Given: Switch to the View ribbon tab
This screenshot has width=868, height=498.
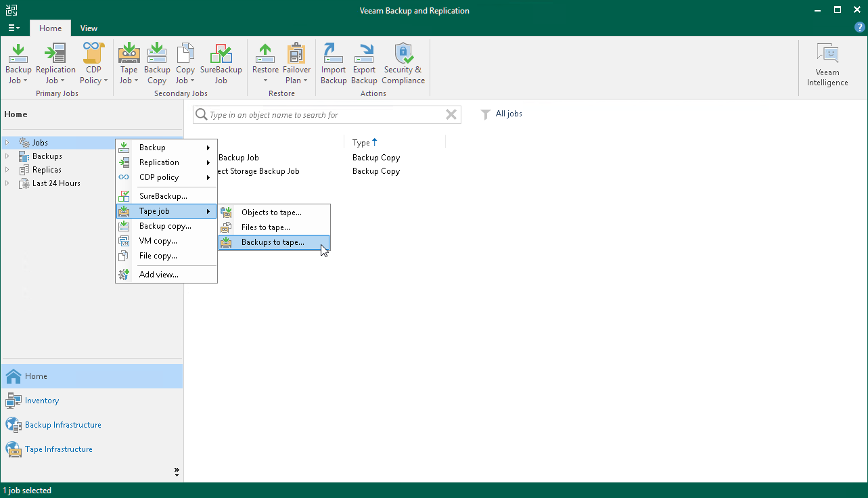Looking at the screenshot, I should click(x=89, y=28).
